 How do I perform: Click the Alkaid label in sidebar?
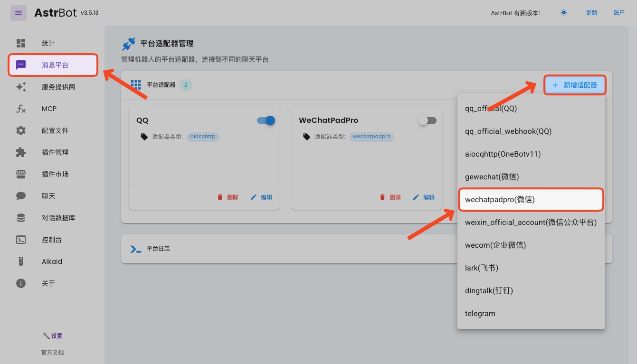click(x=52, y=261)
